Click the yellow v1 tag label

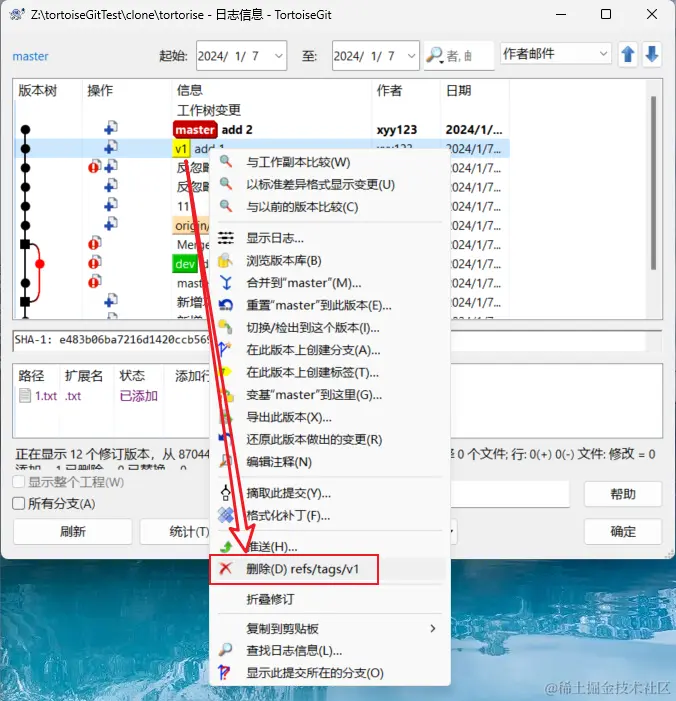click(x=181, y=149)
